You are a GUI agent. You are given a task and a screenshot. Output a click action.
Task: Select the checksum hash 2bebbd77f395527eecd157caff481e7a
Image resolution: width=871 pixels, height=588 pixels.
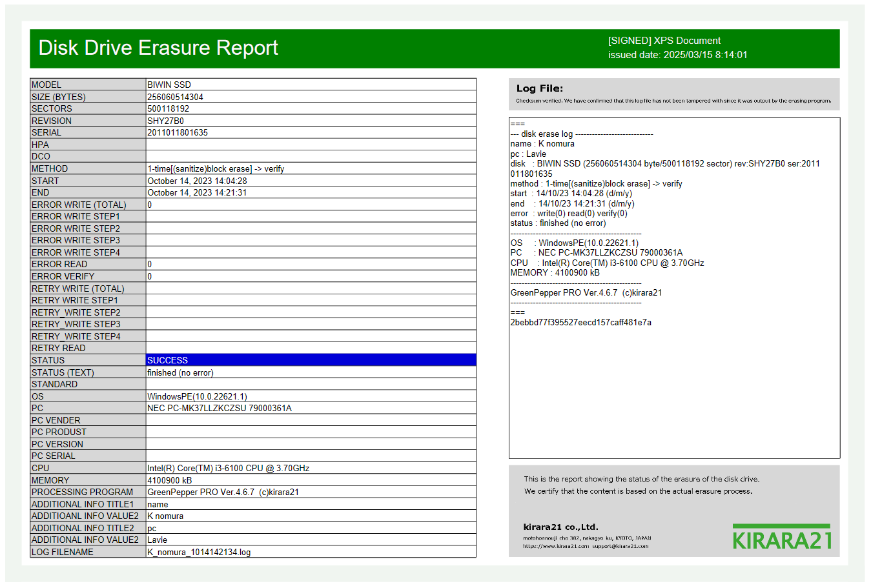pos(581,323)
